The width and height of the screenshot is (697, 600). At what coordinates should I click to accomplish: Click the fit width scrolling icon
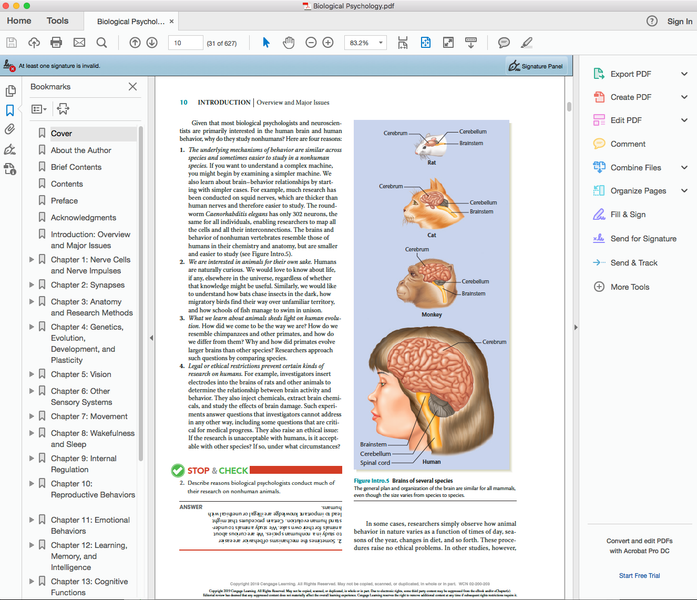point(403,43)
